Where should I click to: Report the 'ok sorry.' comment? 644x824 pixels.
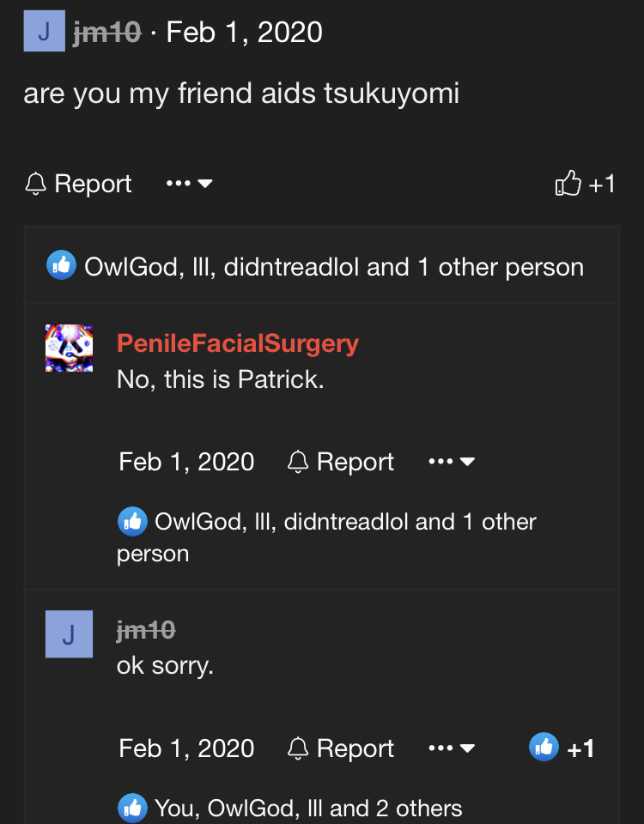click(x=342, y=748)
